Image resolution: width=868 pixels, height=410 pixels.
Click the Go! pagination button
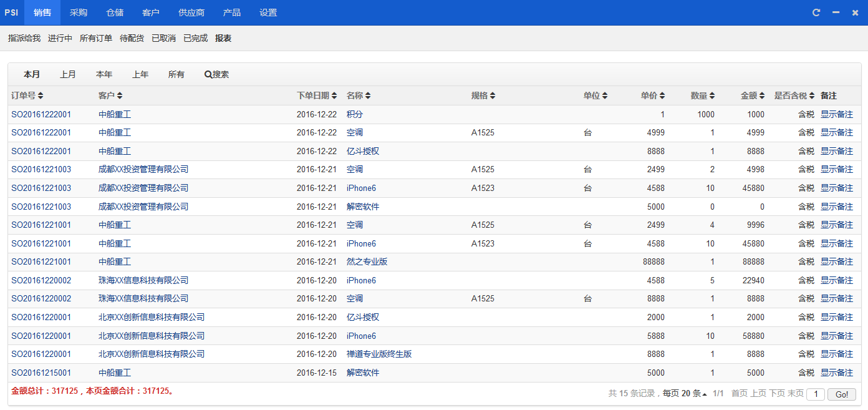pos(841,394)
